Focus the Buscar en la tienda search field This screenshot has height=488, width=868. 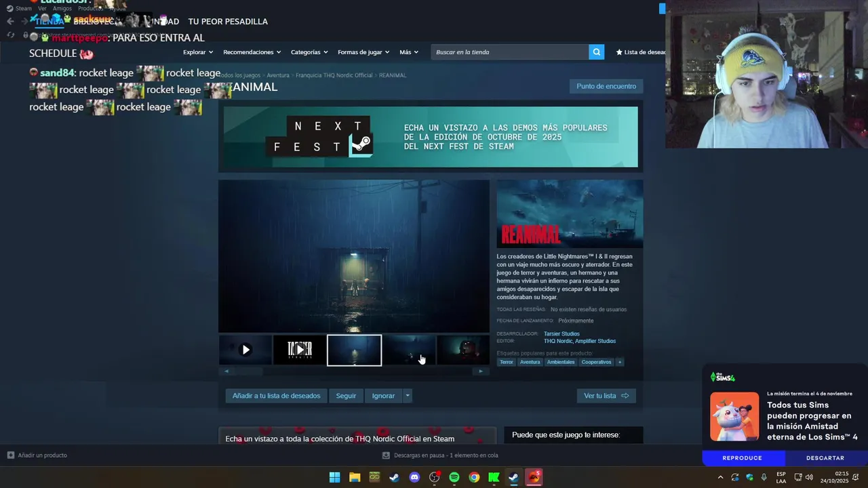click(510, 52)
